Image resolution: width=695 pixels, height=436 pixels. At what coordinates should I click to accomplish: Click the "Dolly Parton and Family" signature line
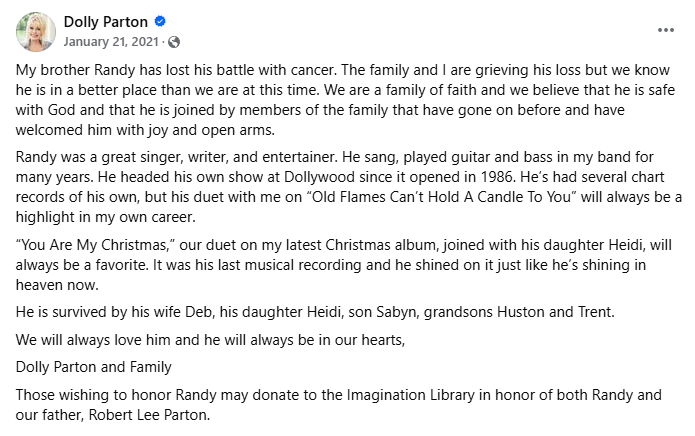click(x=94, y=367)
